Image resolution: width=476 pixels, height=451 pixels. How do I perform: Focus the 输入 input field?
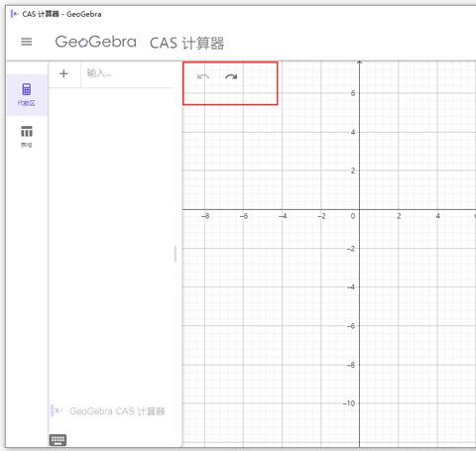127,73
